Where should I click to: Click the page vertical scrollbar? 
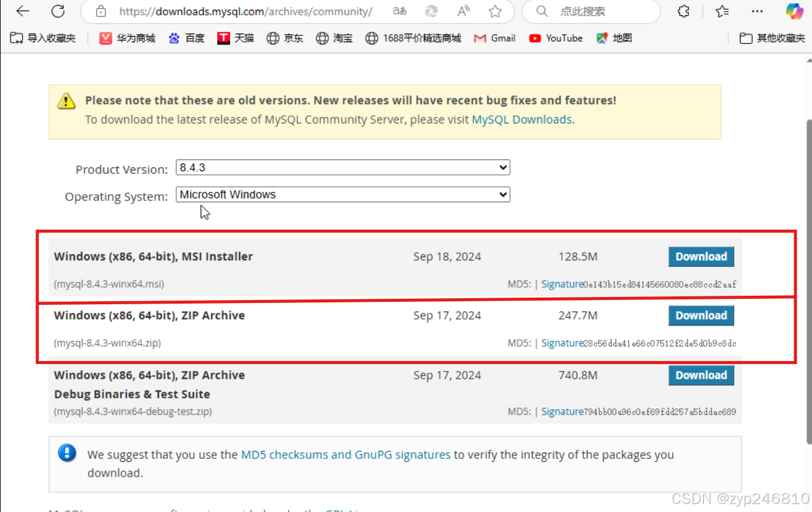809,282
